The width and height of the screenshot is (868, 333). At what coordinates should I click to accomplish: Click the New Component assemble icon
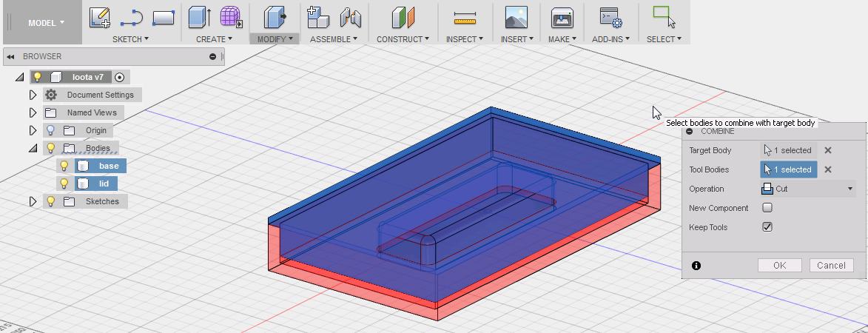click(x=317, y=18)
